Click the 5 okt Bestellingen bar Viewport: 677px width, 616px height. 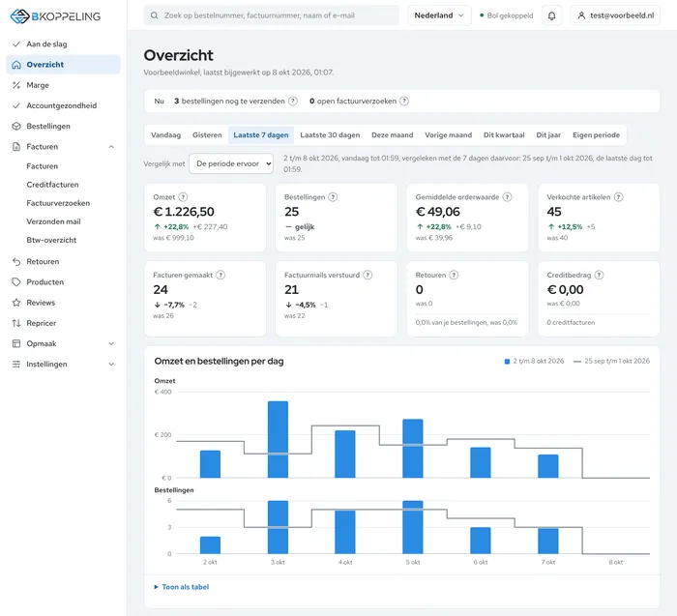pyautogui.click(x=413, y=527)
